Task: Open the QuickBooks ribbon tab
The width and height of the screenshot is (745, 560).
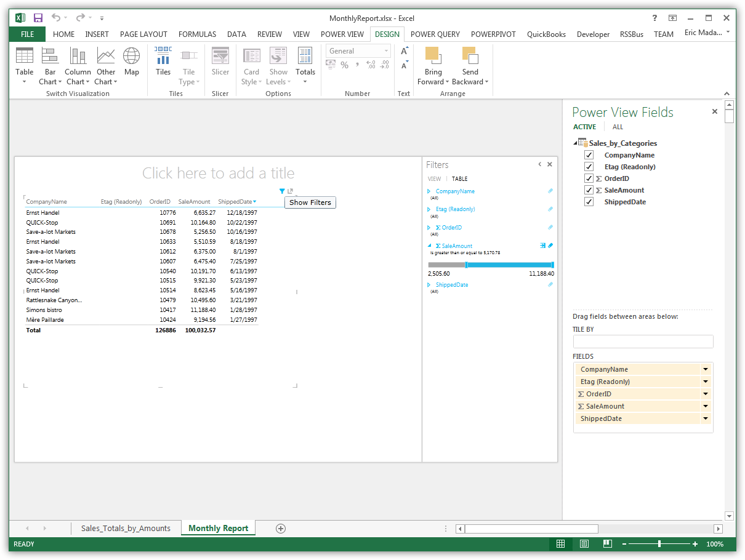Action: (546, 34)
